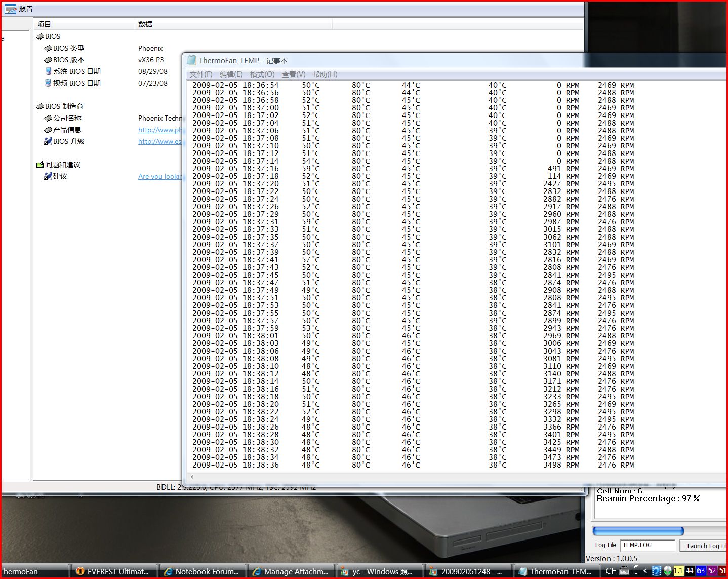Click the keyboard icon in language bar
The image size is (728, 579).
(624, 571)
